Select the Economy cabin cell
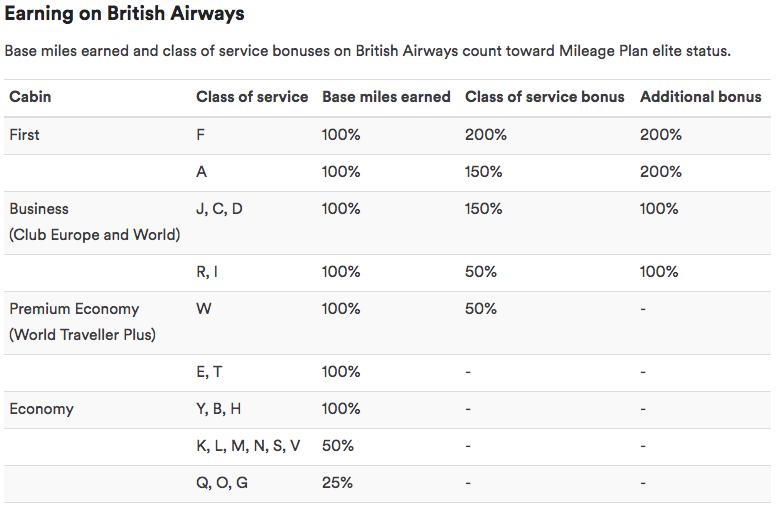Image resolution: width=776 pixels, height=509 pixels. click(41, 409)
